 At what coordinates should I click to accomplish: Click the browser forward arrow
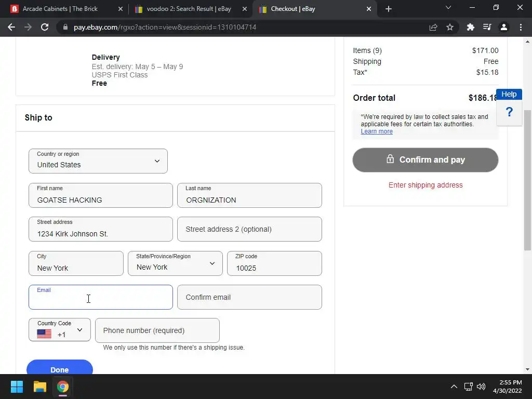28,27
